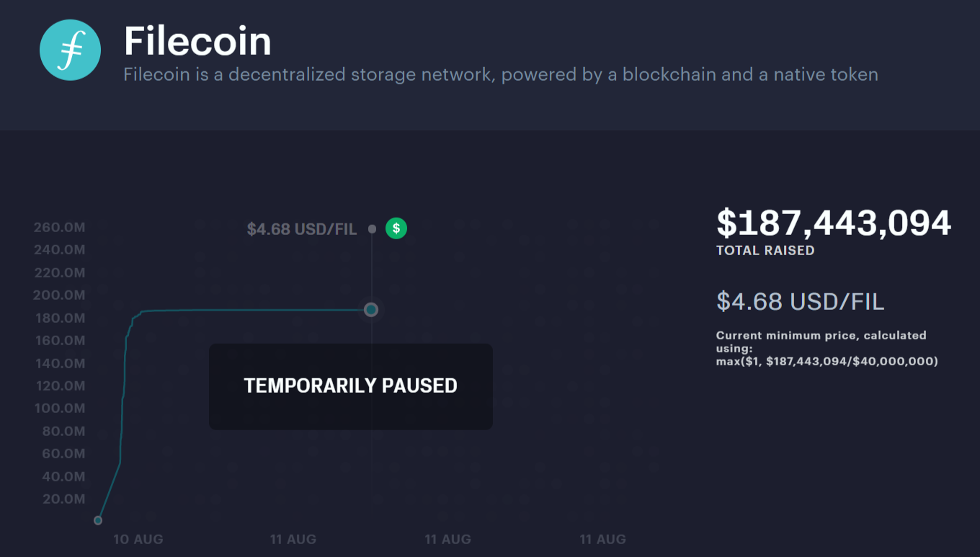The height and width of the screenshot is (557, 980).
Task: Click the $187,443,094 total raised amount
Action: pos(833,223)
